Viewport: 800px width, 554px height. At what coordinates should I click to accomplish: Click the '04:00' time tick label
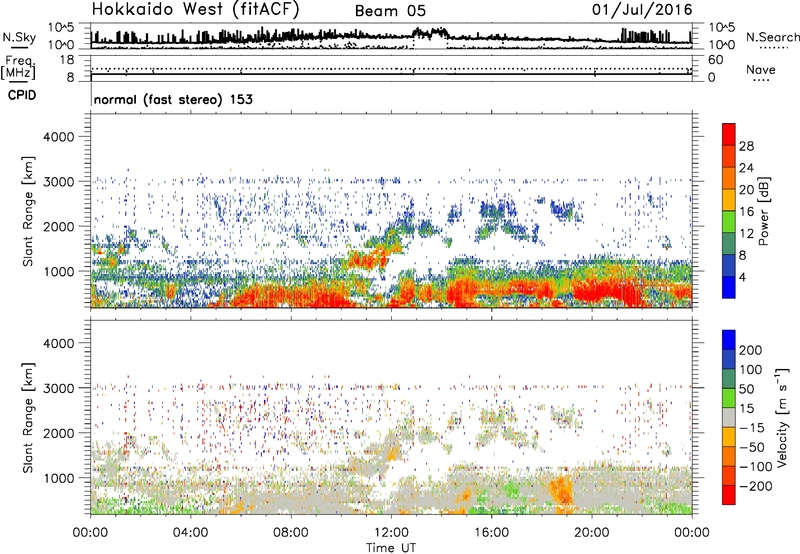pos(190,533)
